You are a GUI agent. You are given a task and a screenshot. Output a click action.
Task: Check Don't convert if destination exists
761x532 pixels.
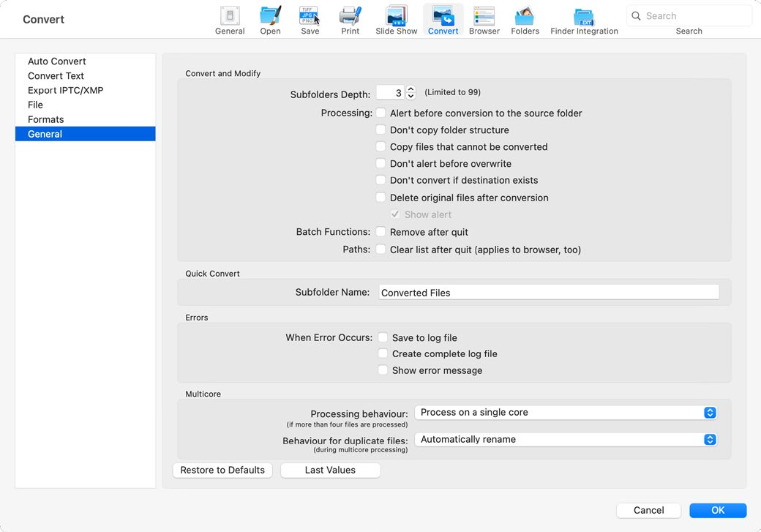coord(381,180)
